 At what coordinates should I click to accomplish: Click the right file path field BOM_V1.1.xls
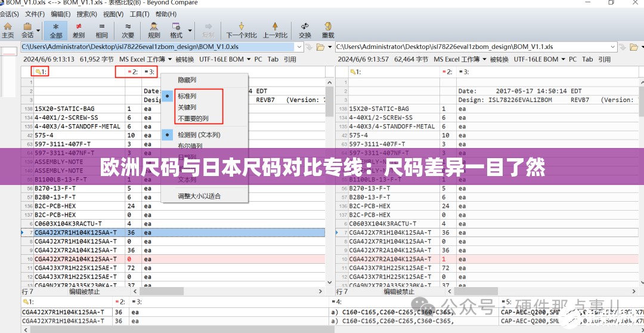click(477, 47)
